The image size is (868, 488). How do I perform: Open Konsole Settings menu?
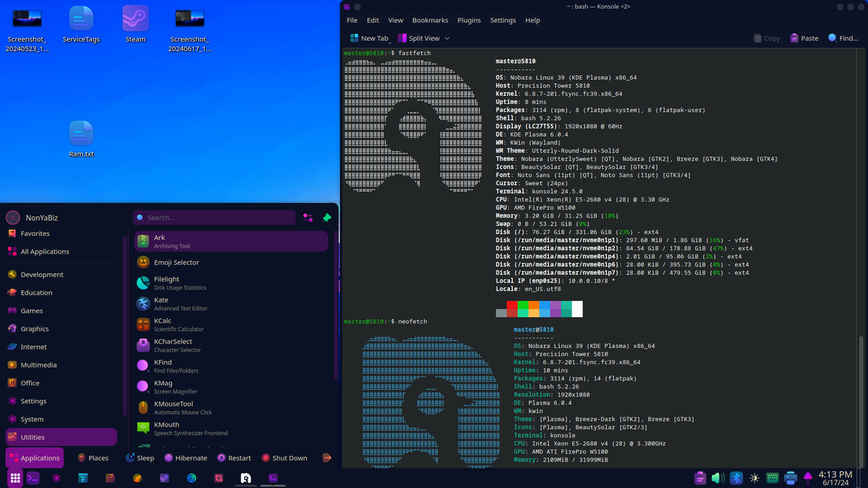point(503,20)
